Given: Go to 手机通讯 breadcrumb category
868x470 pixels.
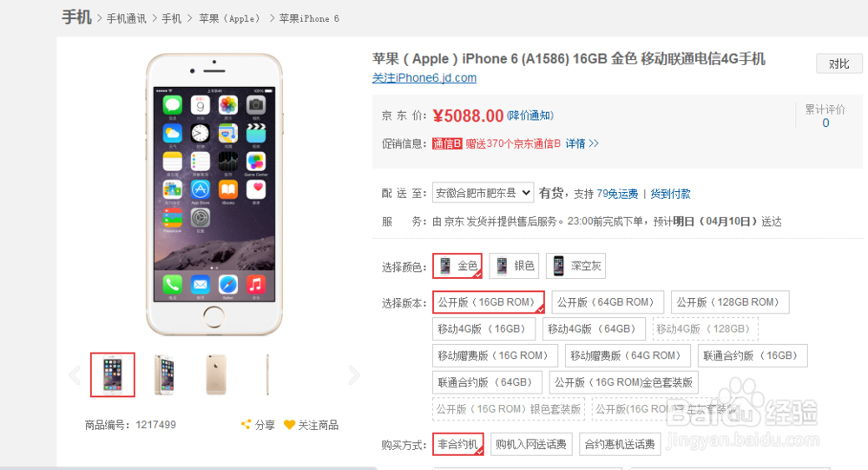Looking at the screenshot, I should [126, 19].
